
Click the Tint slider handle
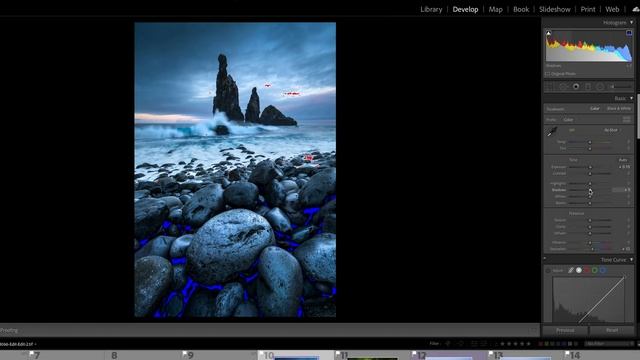(589, 148)
